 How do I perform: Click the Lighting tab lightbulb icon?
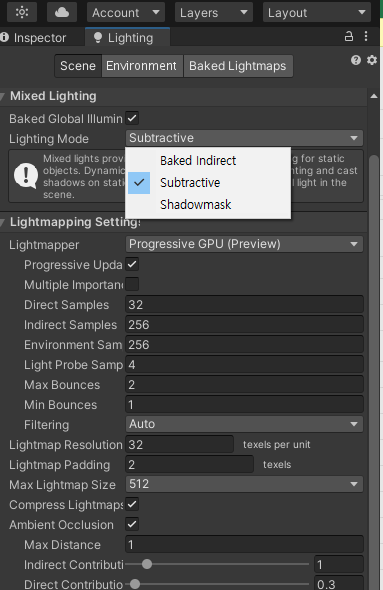(98, 37)
